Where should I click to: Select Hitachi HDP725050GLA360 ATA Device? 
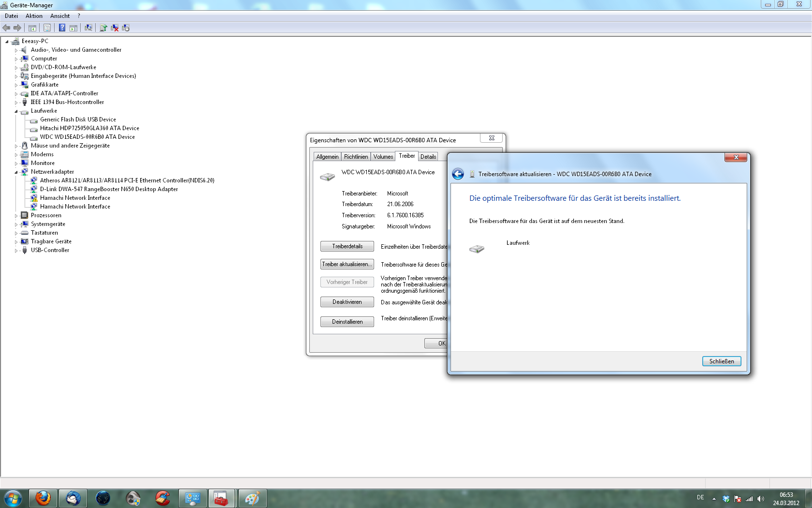click(89, 128)
